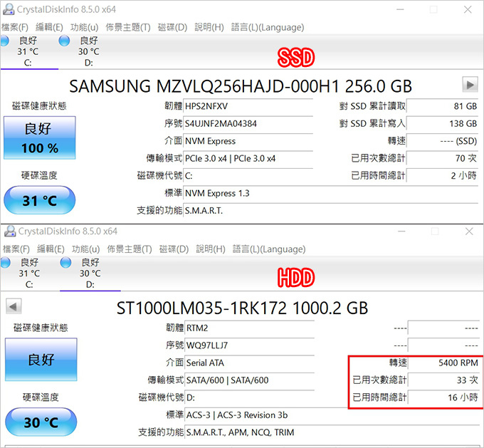
Task: Open 語言(L)(Language) menu in top SSD window
Action: pos(268,28)
